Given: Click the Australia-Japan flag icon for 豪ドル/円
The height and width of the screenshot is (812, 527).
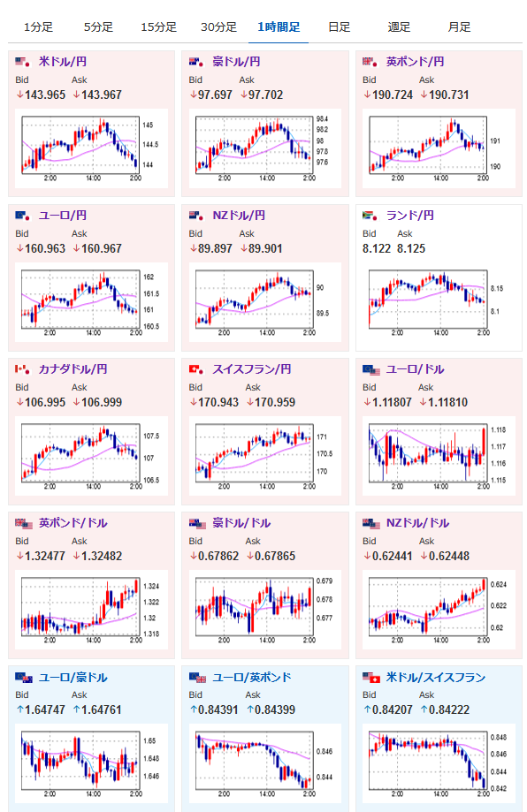Looking at the screenshot, I should pos(197,62).
